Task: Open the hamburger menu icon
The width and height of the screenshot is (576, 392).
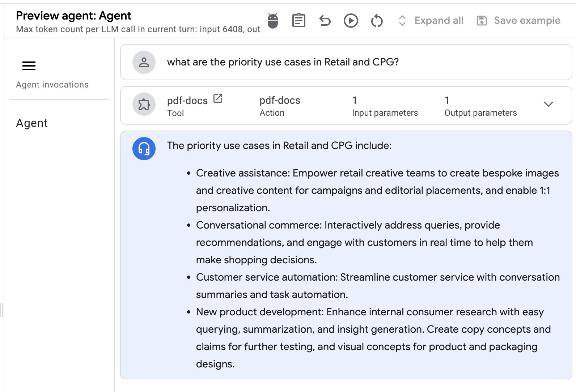Action: 29,66
